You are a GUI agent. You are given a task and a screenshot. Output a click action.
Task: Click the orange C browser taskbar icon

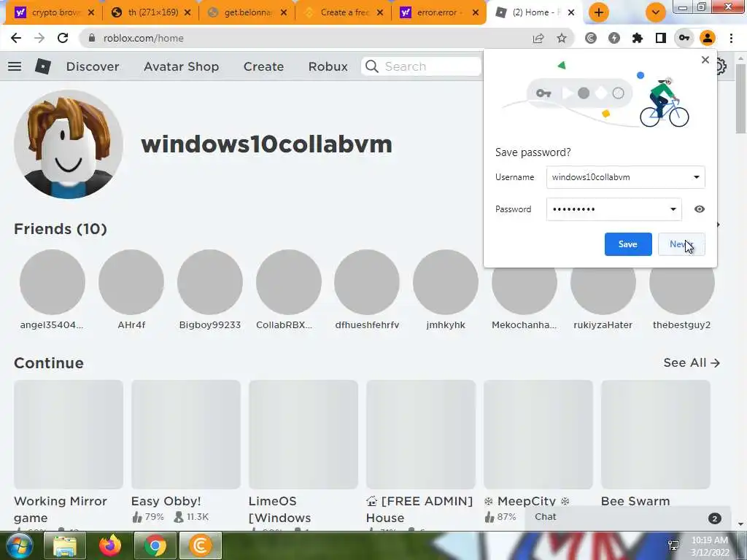tap(200, 545)
